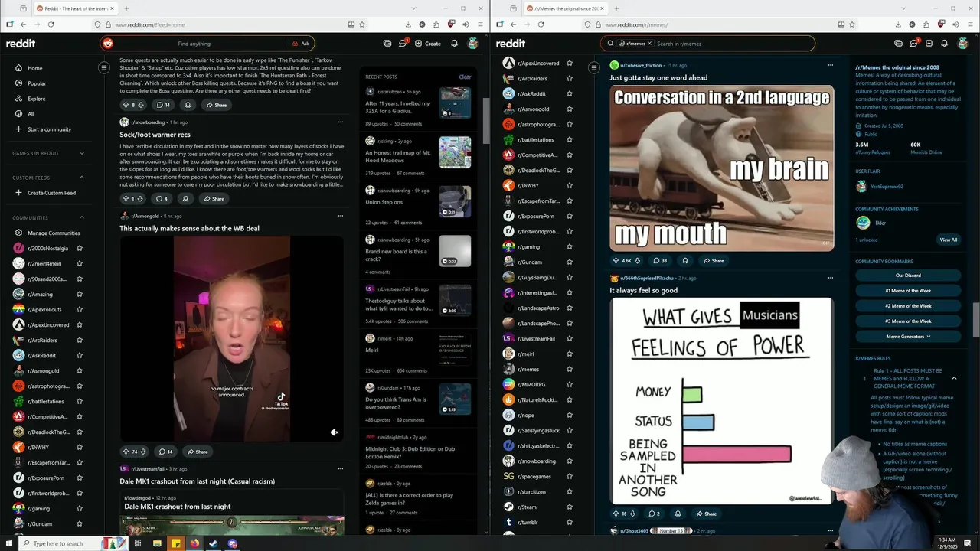
Task: Upvote 'It always feel so good' post
Action: coord(615,514)
